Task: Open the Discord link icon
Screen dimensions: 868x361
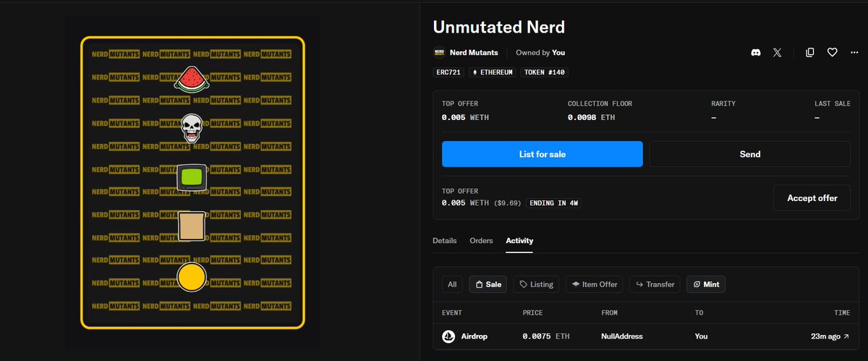Action: point(756,52)
